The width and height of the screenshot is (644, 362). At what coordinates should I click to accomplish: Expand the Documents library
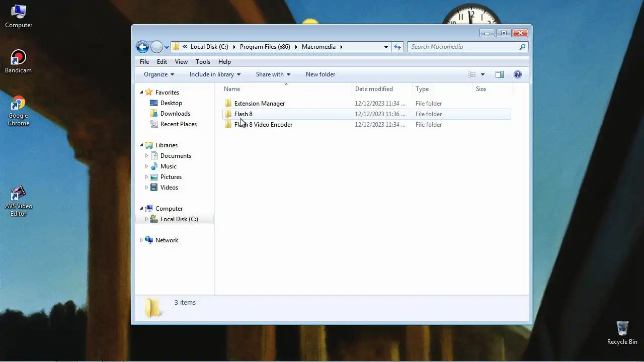(x=146, y=156)
